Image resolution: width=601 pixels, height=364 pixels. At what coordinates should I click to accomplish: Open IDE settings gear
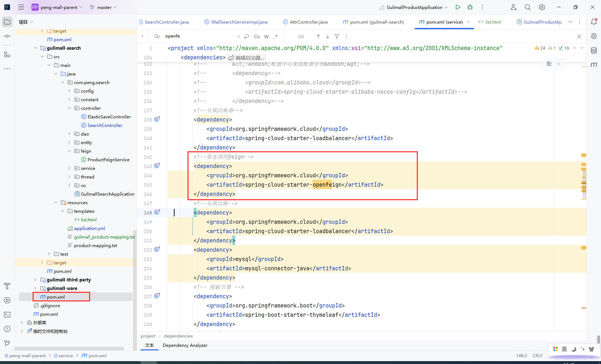(542, 7)
